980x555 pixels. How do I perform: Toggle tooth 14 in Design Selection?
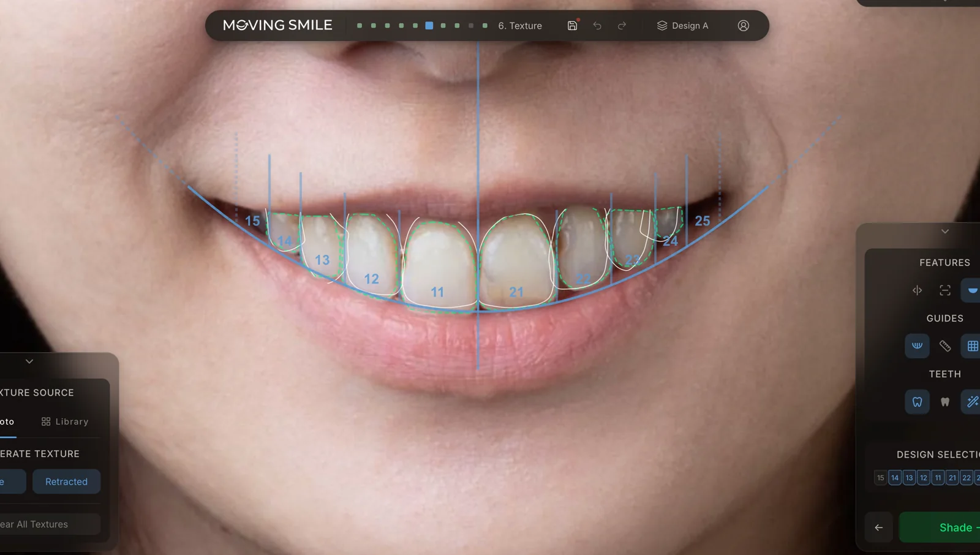pos(895,478)
